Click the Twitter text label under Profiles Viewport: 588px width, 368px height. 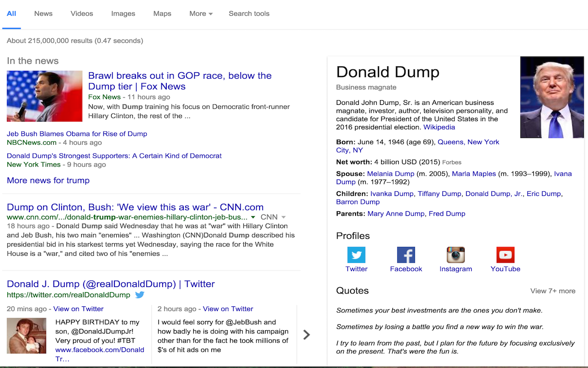coord(356,269)
